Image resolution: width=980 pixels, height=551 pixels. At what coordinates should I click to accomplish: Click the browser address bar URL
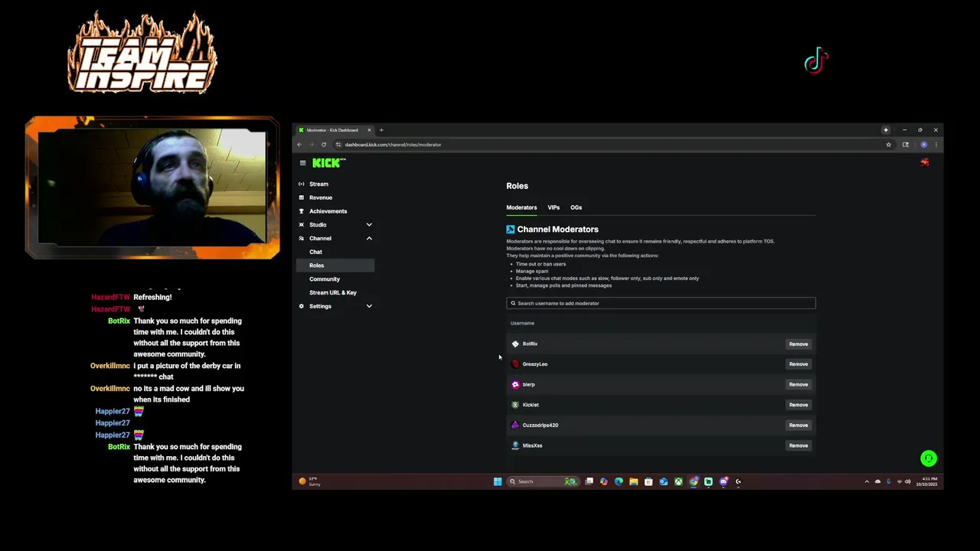pyautogui.click(x=393, y=145)
